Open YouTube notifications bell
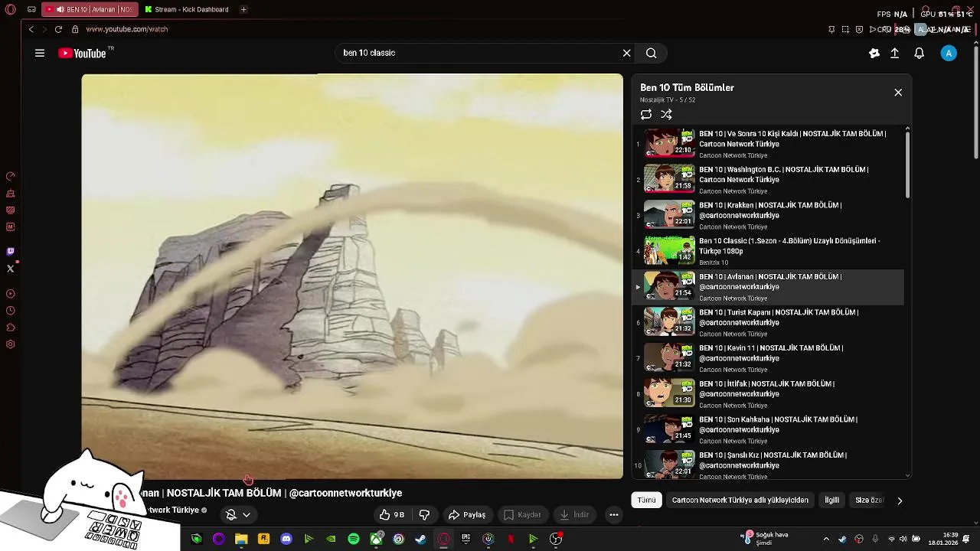The image size is (980, 551). (x=920, y=53)
